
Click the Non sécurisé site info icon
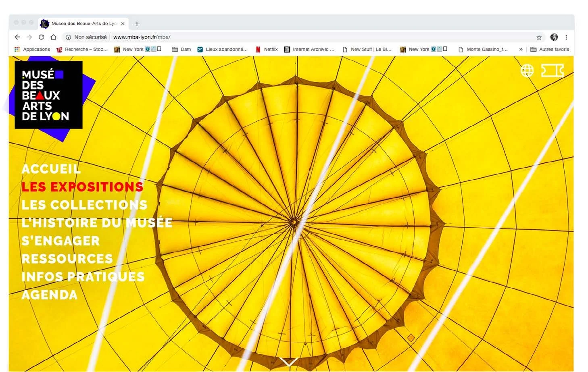click(x=68, y=37)
